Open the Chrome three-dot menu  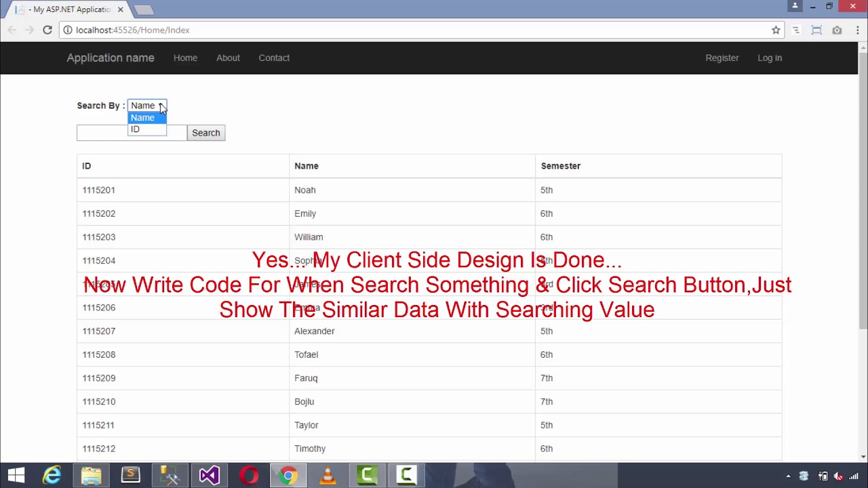pyautogui.click(x=857, y=30)
